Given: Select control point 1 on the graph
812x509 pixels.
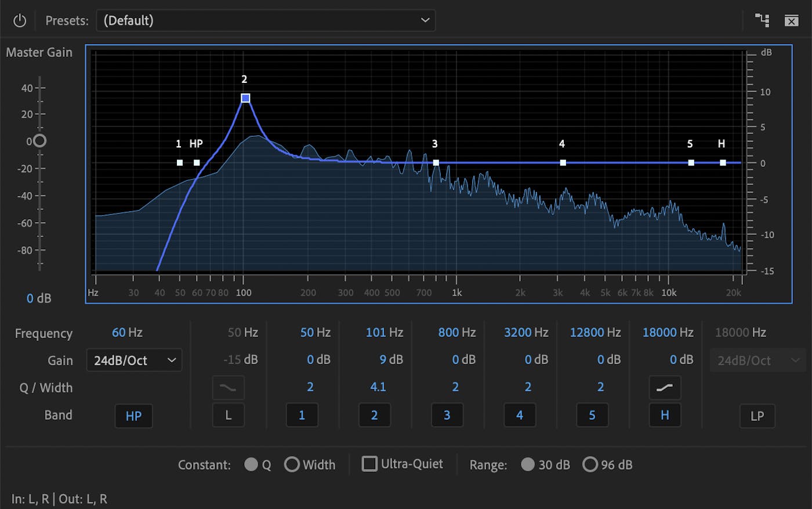Looking at the screenshot, I should point(180,163).
